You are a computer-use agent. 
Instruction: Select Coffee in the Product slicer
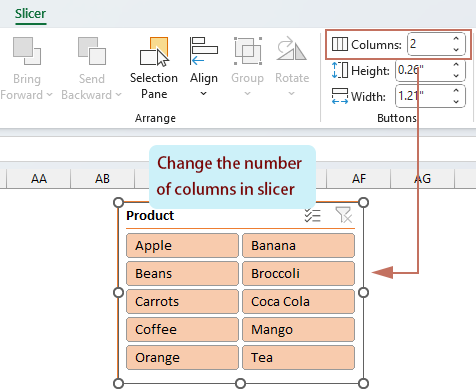point(182,330)
